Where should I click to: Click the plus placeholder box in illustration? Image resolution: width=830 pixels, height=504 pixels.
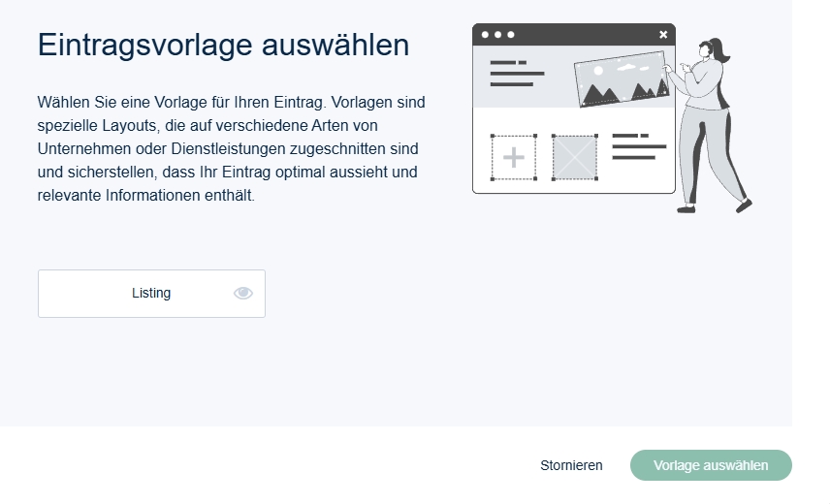[x=513, y=157]
